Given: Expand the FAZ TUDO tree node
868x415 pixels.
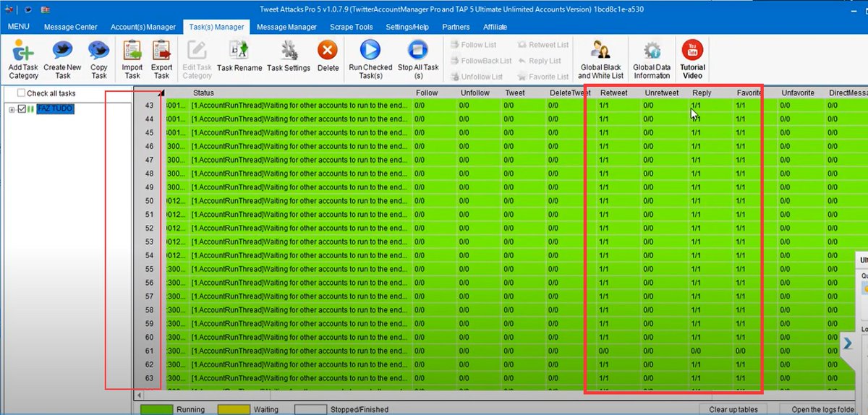Looking at the screenshot, I should (x=12, y=109).
